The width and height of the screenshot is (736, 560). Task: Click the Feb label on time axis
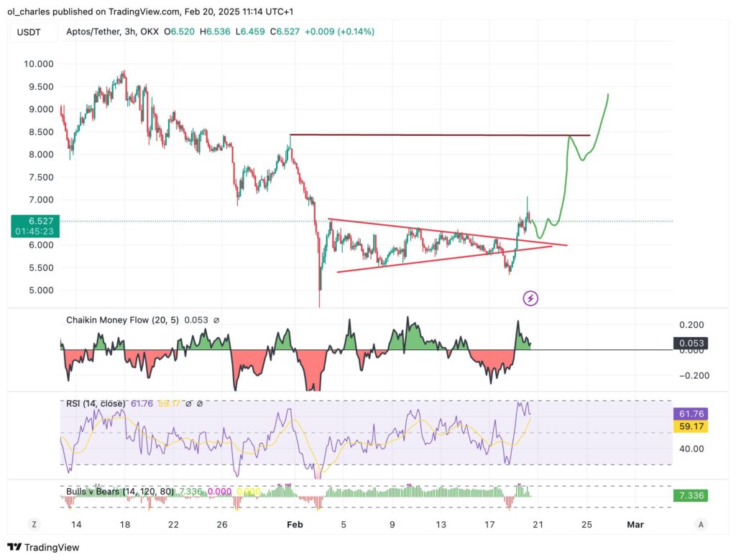point(295,524)
